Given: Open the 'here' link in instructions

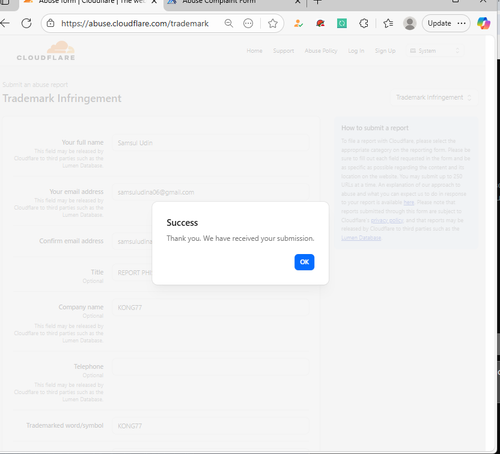Looking at the screenshot, I should point(409,202).
